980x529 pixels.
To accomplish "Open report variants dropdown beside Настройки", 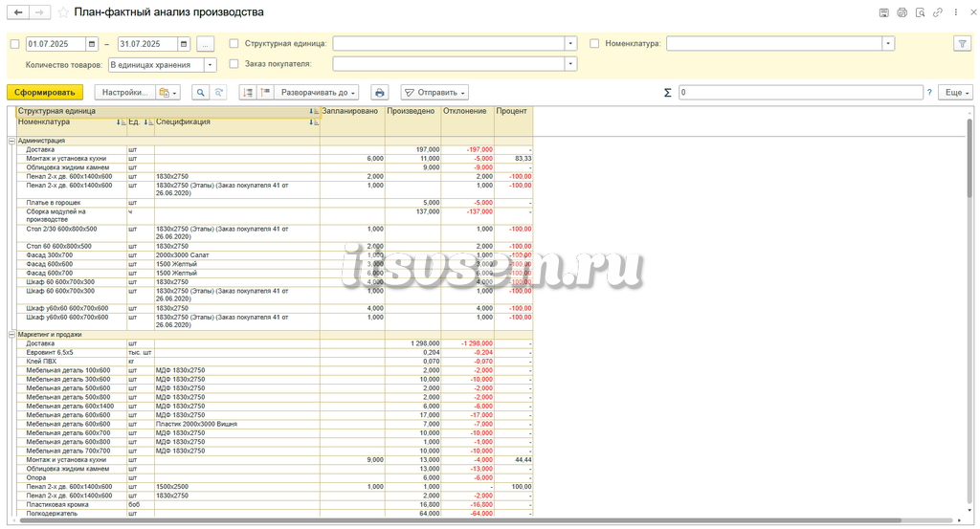I will pos(168,93).
